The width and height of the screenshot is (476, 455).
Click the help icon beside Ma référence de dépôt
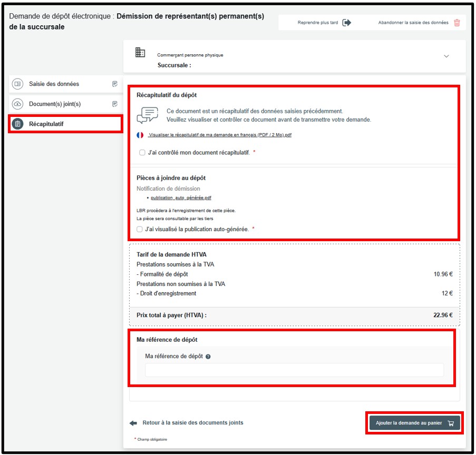208,357
